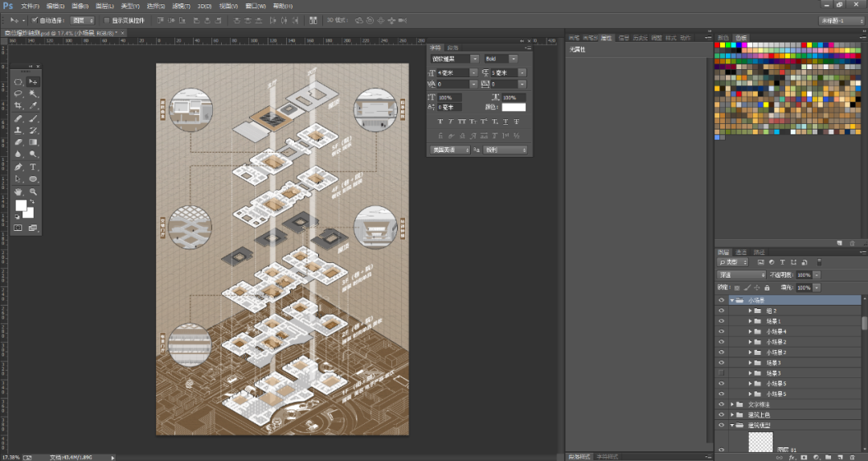The width and height of the screenshot is (868, 461).
Task: Click the All Caps TT button
Action: coord(461,121)
